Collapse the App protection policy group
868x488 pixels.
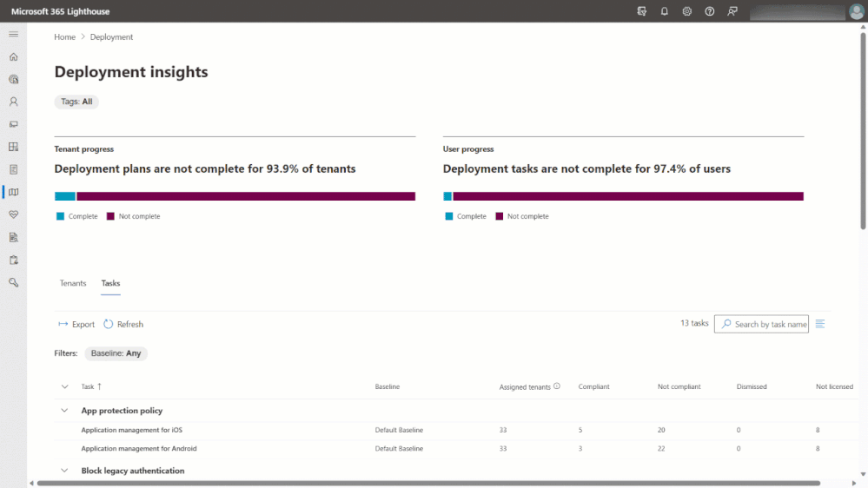(x=64, y=411)
